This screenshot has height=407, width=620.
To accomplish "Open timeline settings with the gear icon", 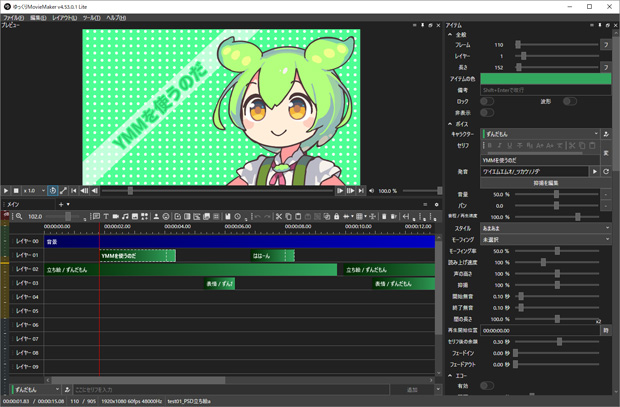I will click(437, 204).
